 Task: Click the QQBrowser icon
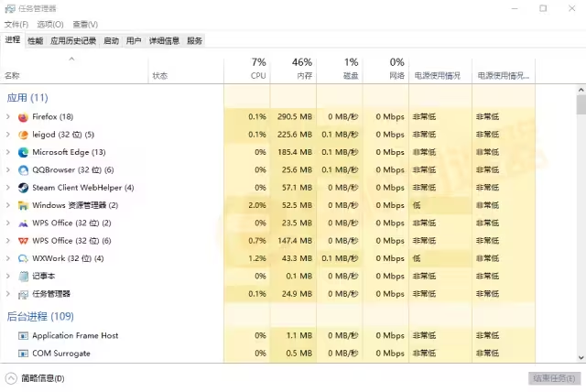point(23,170)
